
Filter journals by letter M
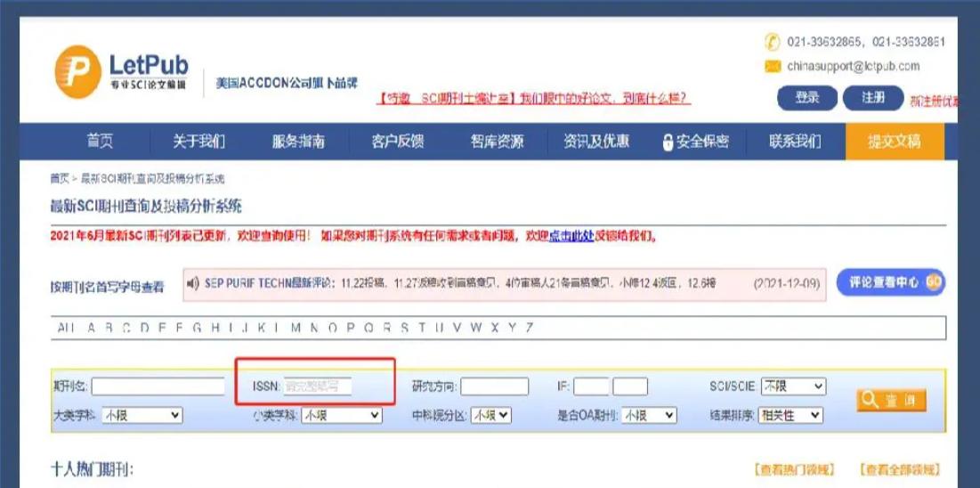tap(296, 328)
